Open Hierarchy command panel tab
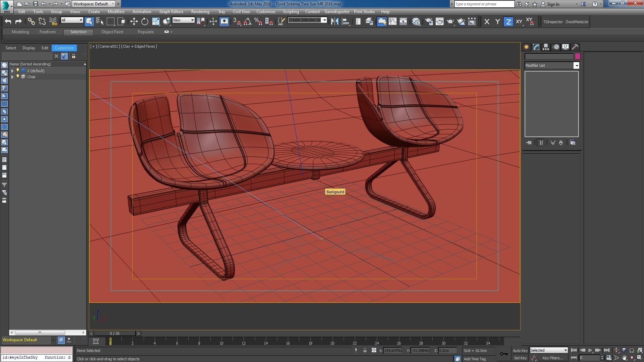This screenshot has height=362, width=644. pyautogui.click(x=546, y=47)
